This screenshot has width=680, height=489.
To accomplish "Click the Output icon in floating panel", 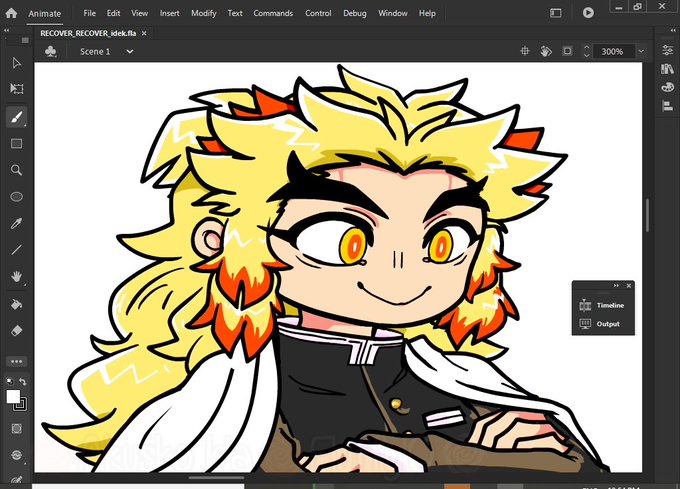I will (585, 324).
